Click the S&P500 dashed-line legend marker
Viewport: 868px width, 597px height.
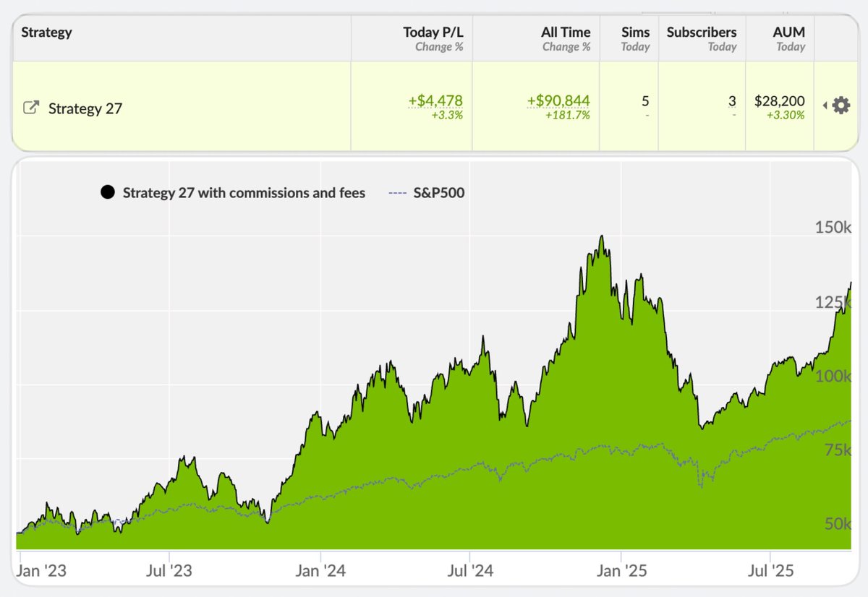pos(395,193)
